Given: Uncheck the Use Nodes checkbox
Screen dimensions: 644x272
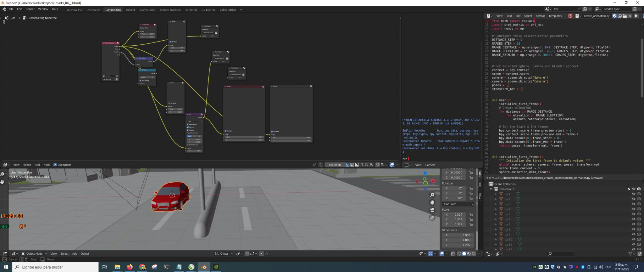Looking at the screenshot, I should coord(55,165).
